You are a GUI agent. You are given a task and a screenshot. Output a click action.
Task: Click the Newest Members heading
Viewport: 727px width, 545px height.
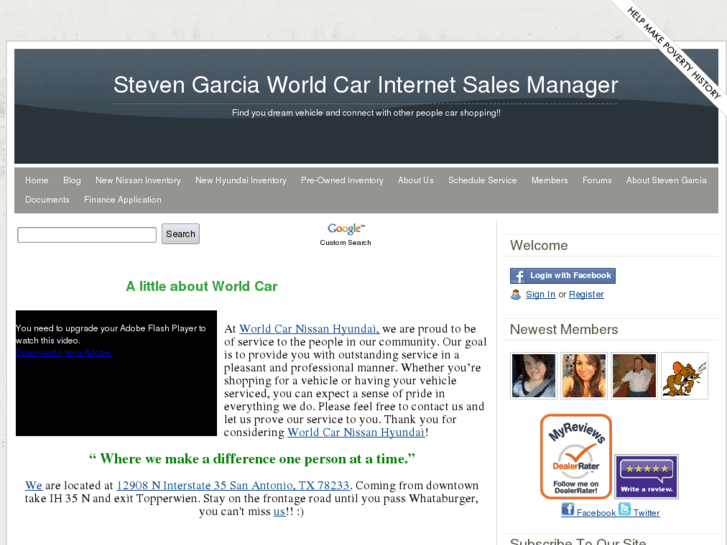pos(564,329)
